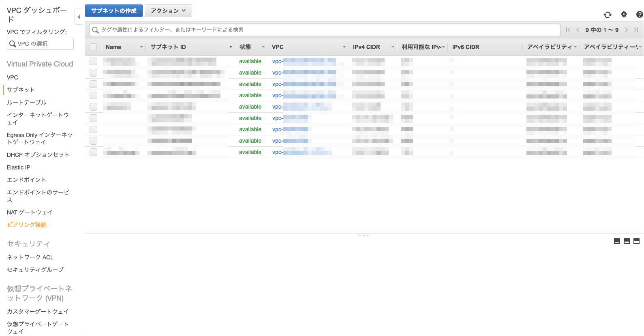
Task: Open the settings gear icon
Action: tap(624, 14)
